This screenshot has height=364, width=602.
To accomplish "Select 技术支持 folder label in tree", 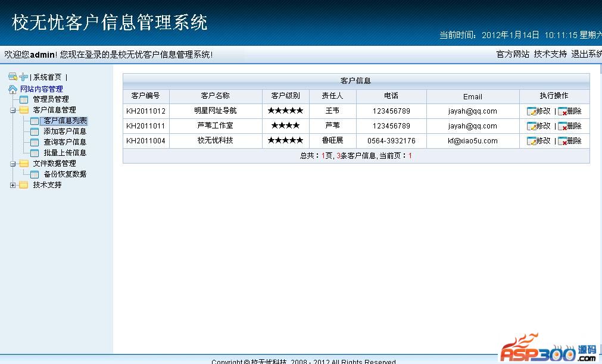I will pyautogui.click(x=47, y=185).
